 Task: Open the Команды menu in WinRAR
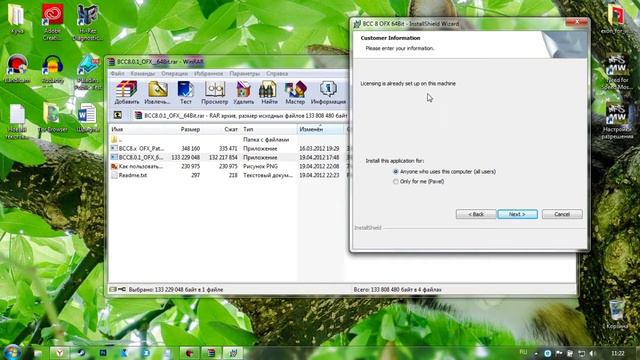143,73
